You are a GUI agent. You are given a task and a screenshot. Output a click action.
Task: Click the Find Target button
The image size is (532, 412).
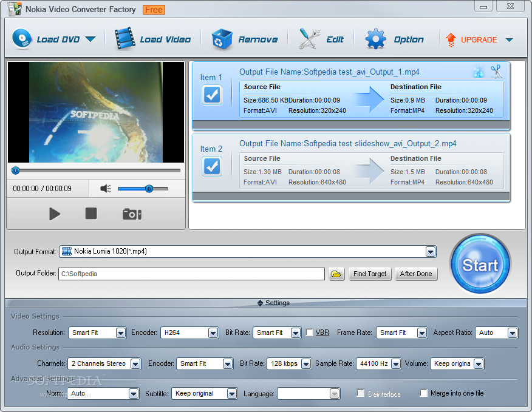370,274
